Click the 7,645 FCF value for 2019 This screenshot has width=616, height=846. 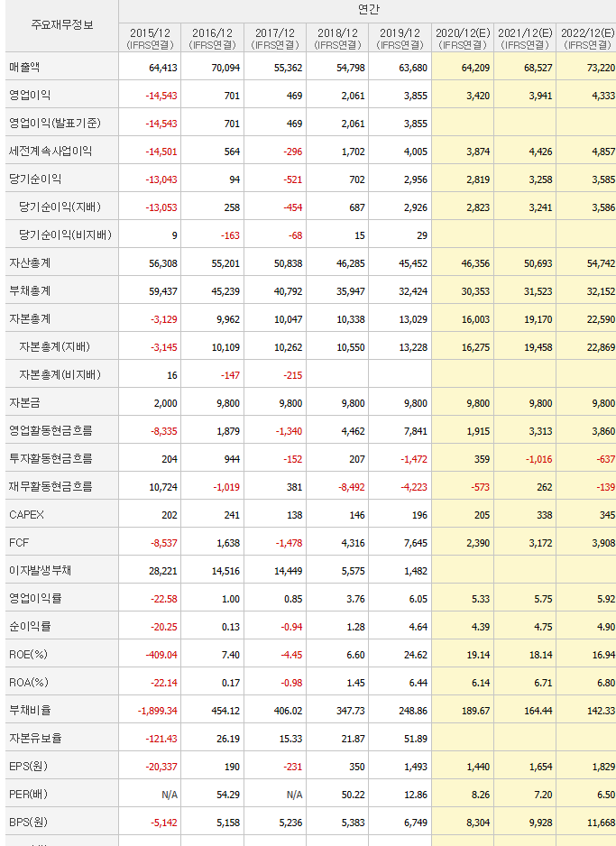click(416, 543)
